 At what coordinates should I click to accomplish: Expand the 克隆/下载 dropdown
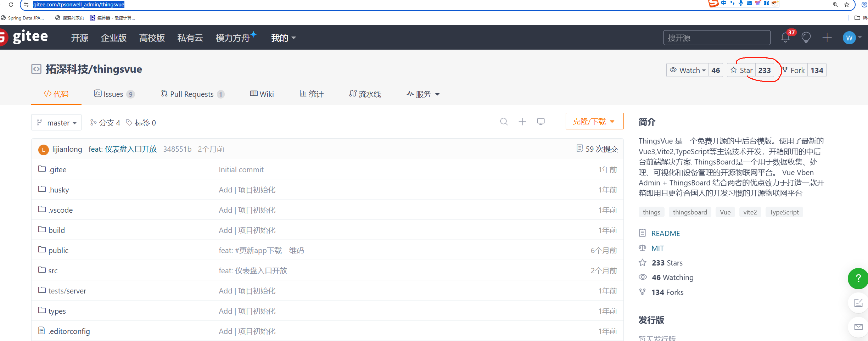click(594, 121)
